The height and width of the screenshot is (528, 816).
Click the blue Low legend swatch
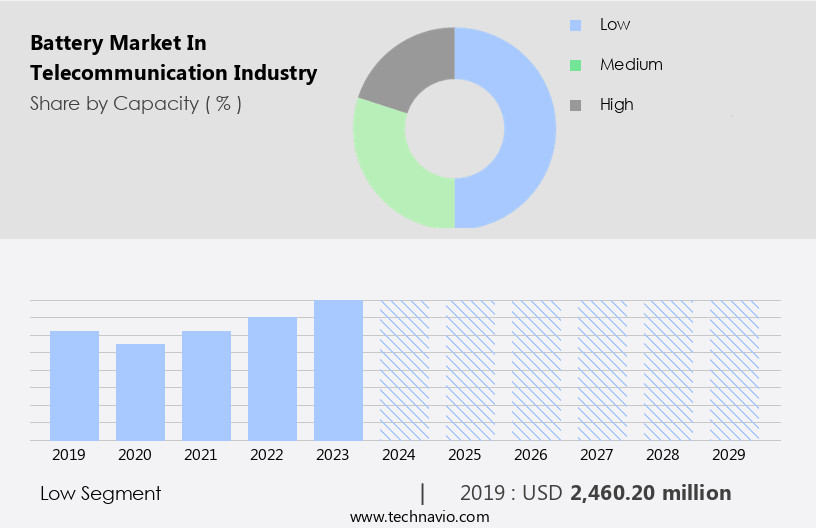(x=575, y=25)
